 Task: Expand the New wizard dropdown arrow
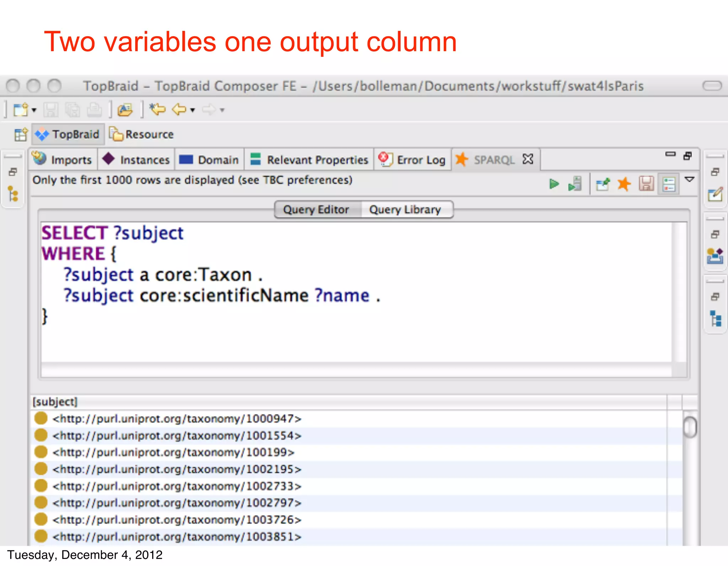[34, 110]
